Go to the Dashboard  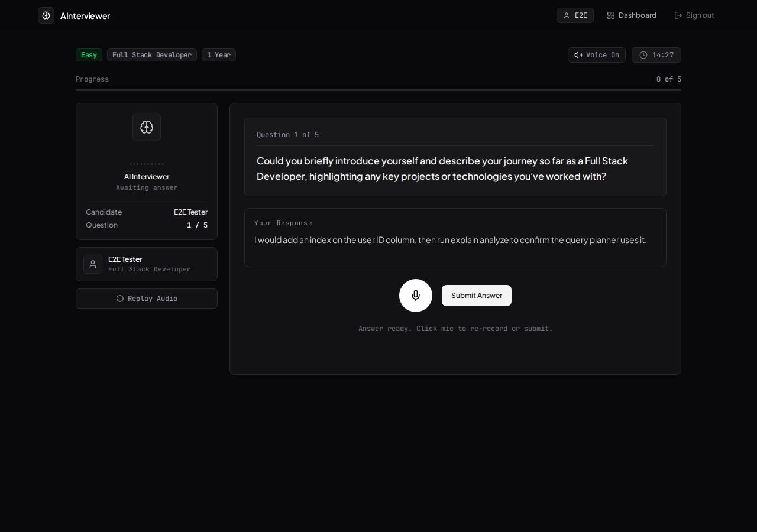(632, 15)
